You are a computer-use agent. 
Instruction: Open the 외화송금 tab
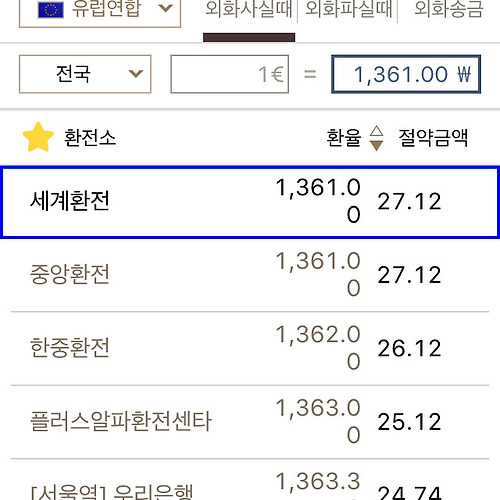(x=449, y=9)
